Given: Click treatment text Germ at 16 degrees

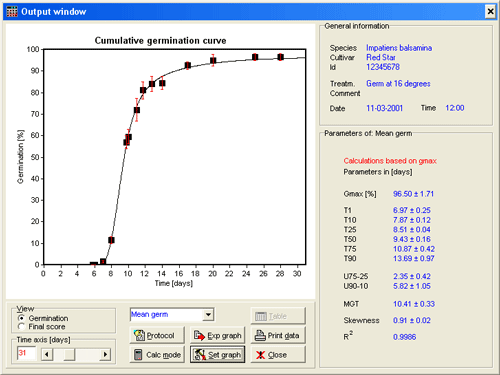Looking at the screenshot, I should pos(398,84).
